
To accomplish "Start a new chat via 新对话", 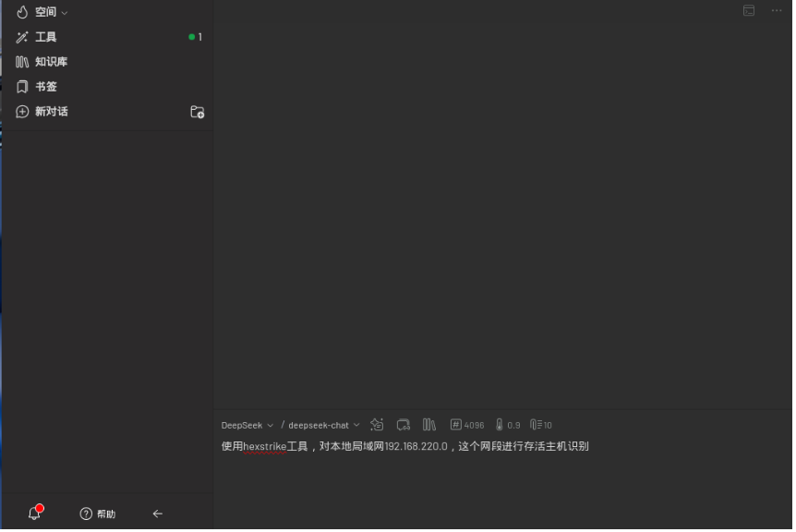I will pos(49,111).
